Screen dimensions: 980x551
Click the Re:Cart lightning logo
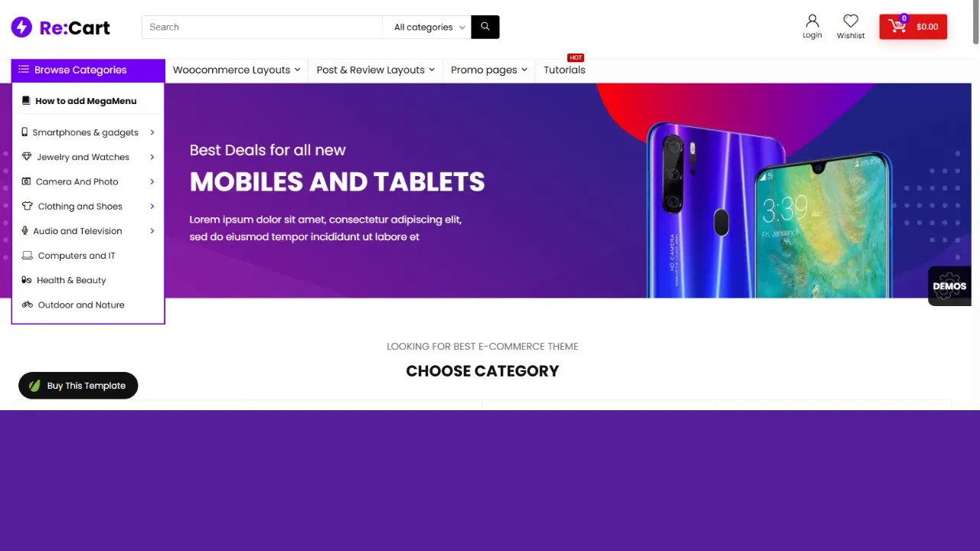21,28
